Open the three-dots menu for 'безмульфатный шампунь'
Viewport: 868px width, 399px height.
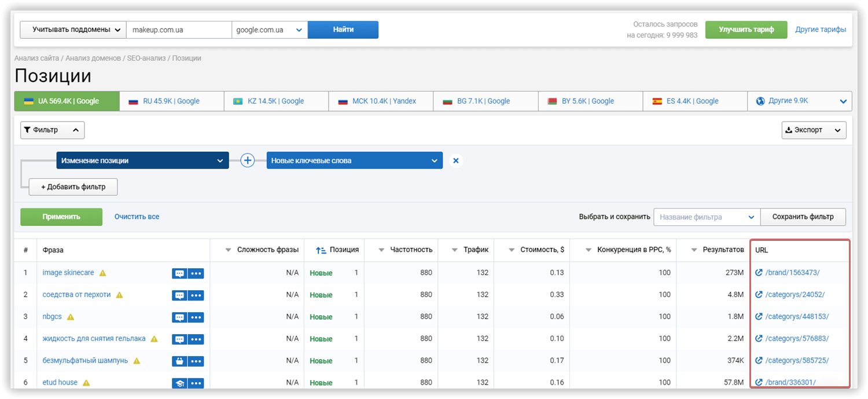tap(196, 361)
